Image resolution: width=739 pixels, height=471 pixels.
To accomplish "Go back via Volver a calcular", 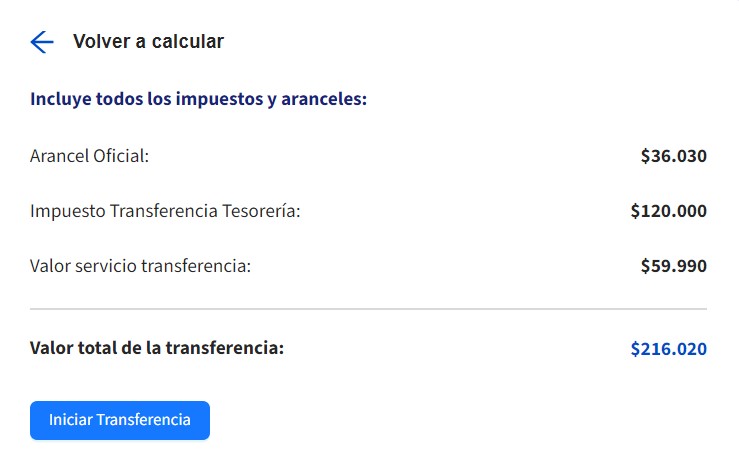I will point(148,42).
